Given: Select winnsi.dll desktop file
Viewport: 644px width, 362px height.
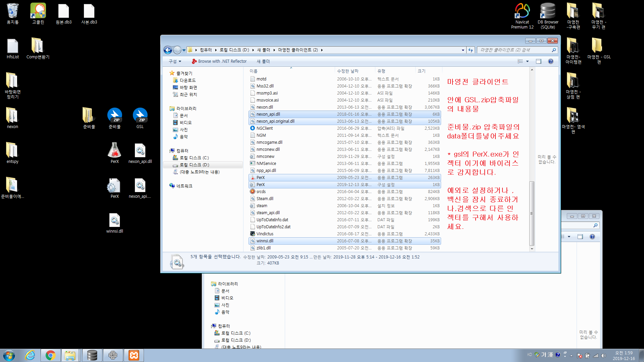Looking at the screenshot, I should pyautogui.click(x=114, y=223).
